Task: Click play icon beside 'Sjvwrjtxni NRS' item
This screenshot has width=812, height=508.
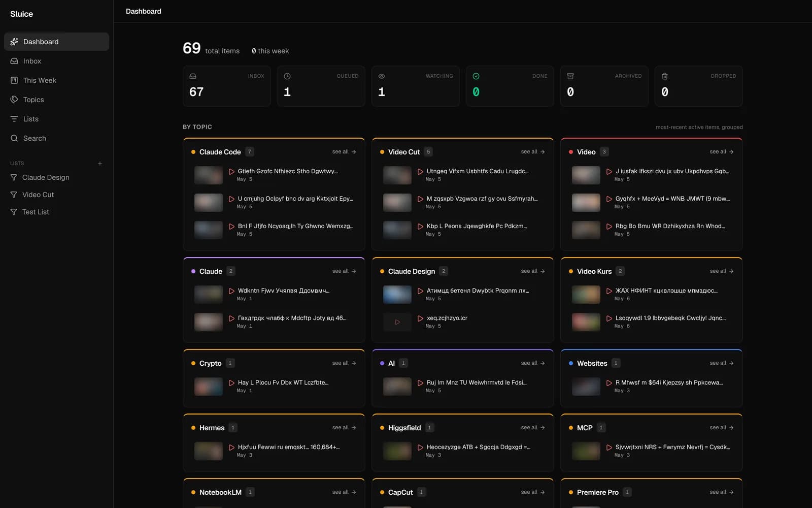Action: pos(609,448)
